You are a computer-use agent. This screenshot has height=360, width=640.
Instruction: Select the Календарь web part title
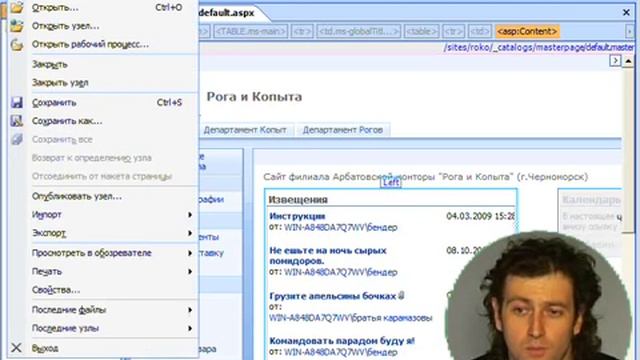point(591,200)
